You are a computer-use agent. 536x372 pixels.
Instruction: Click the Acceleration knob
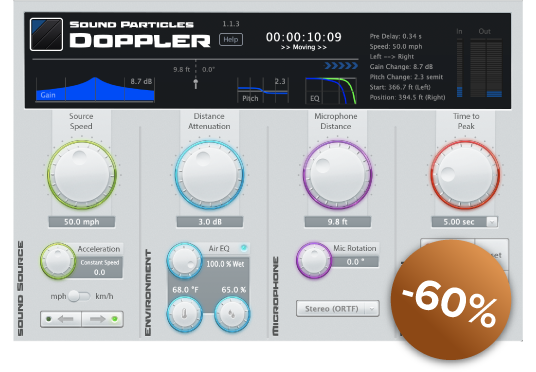click(x=58, y=261)
